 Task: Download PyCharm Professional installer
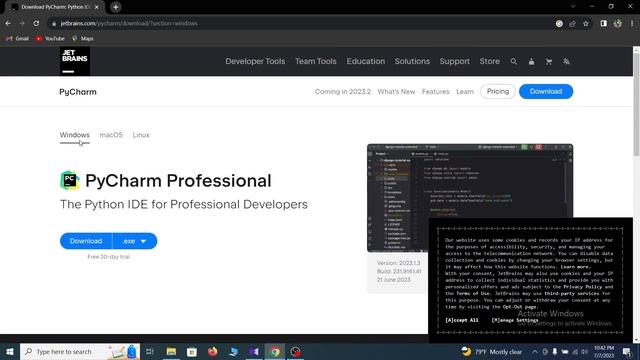(x=86, y=241)
